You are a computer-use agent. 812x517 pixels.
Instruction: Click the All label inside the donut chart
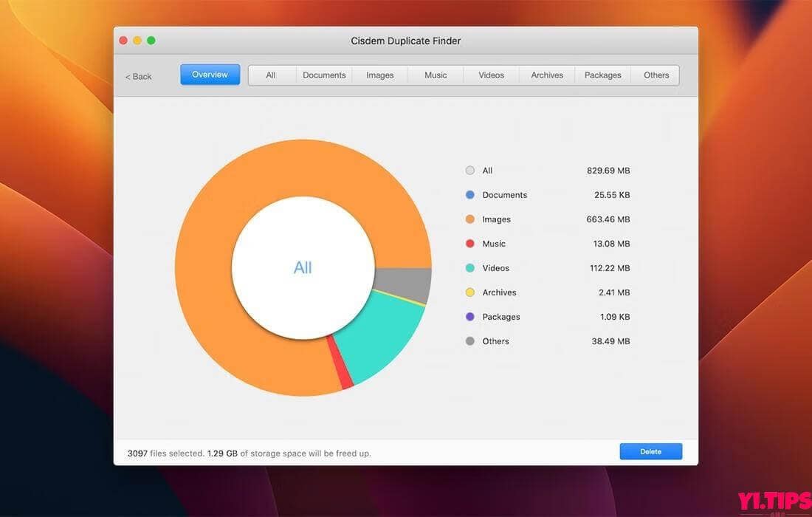(x=303, y=267)
